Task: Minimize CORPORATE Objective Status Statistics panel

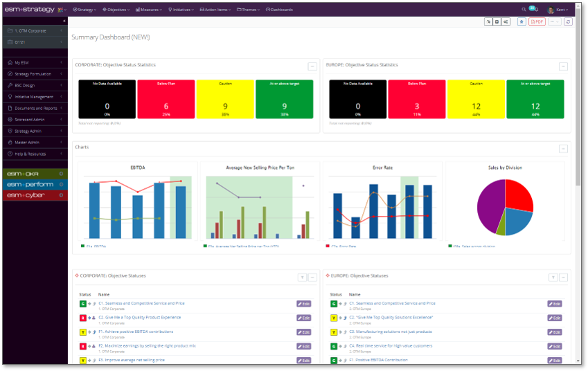Action: coord(312,66)
